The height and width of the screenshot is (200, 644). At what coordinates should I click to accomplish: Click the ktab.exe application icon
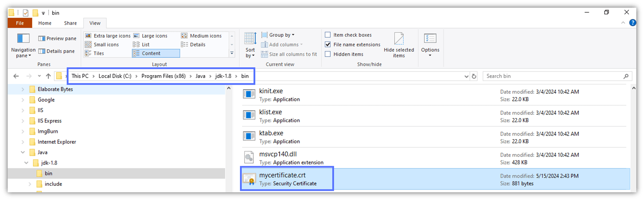point(249,136)
